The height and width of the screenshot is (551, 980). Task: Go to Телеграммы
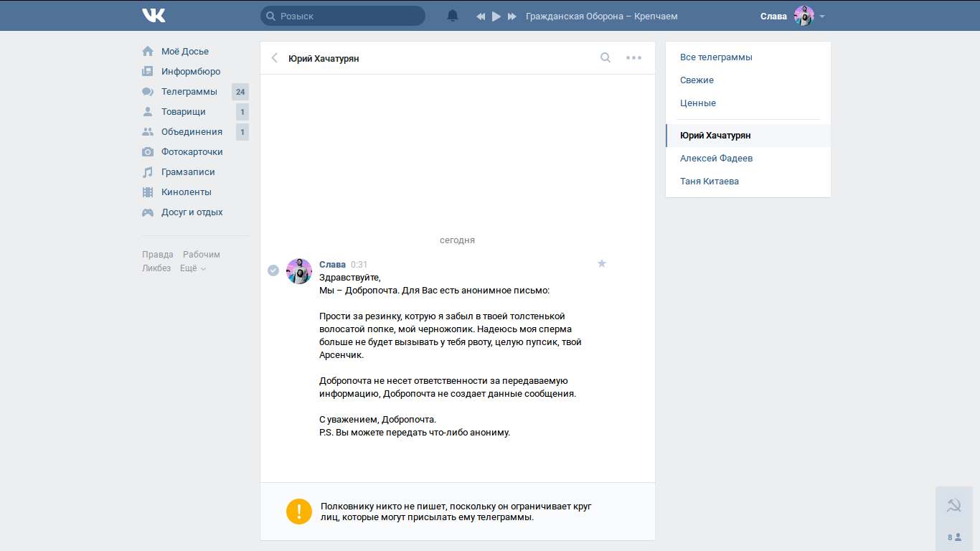tap(189, 92)
